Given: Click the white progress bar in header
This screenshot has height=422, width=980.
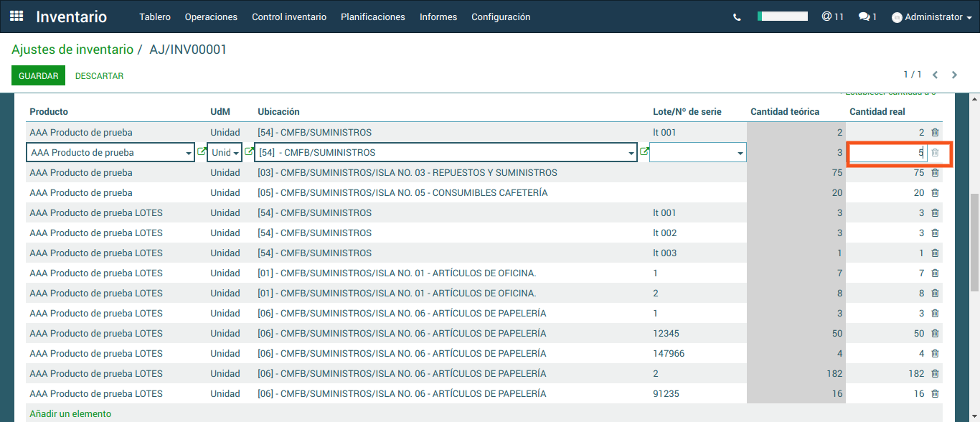Looking at the screenshot, I should coord(783,16).
